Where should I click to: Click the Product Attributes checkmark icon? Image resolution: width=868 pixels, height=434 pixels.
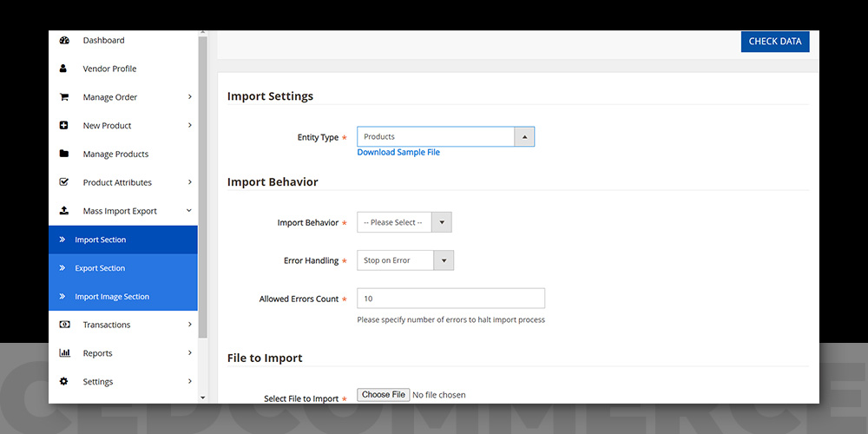click(x=63, y=182)
